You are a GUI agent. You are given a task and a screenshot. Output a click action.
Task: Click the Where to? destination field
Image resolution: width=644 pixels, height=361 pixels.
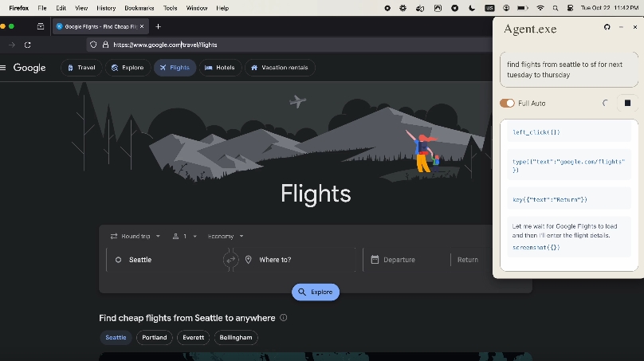(299, 260)
